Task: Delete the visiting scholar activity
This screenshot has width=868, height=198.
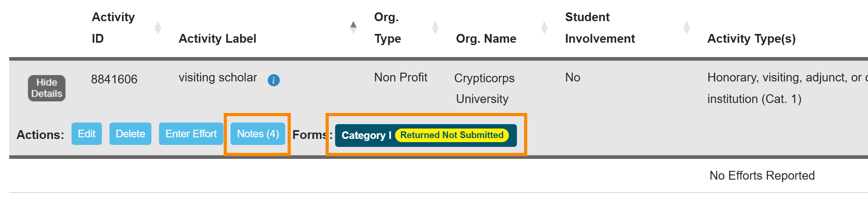Action: click(130, 134)
